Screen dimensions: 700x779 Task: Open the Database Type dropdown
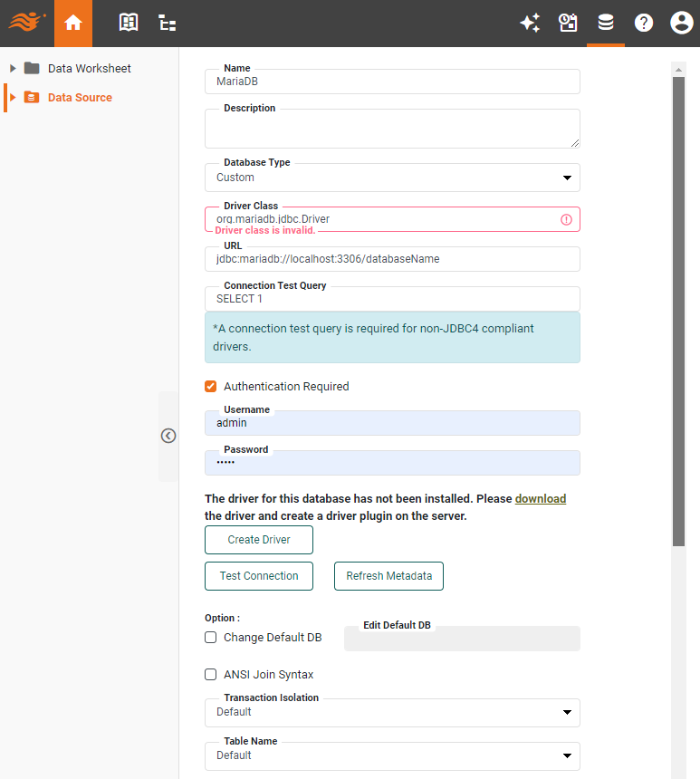(x=569, y=178)
